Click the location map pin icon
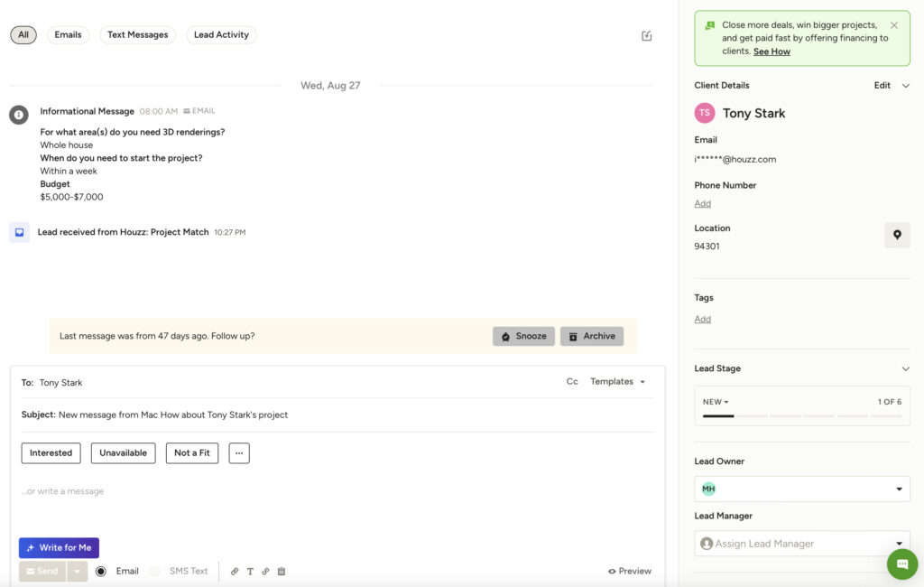 tap(897, 234)
